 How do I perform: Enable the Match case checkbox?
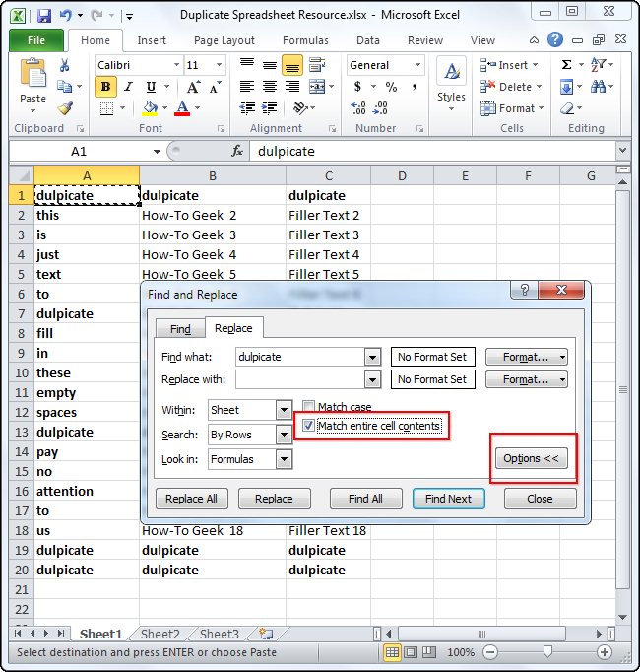click(308, 405)
